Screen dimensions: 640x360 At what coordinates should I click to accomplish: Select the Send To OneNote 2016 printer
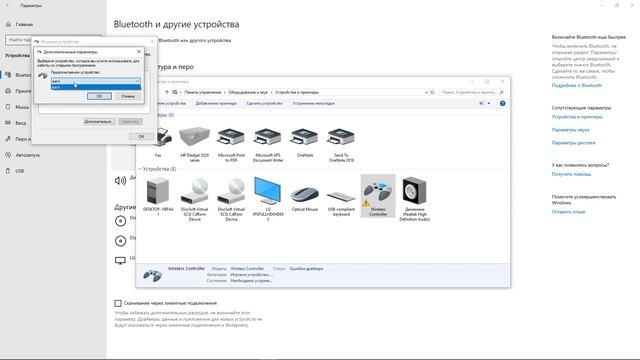341,136
